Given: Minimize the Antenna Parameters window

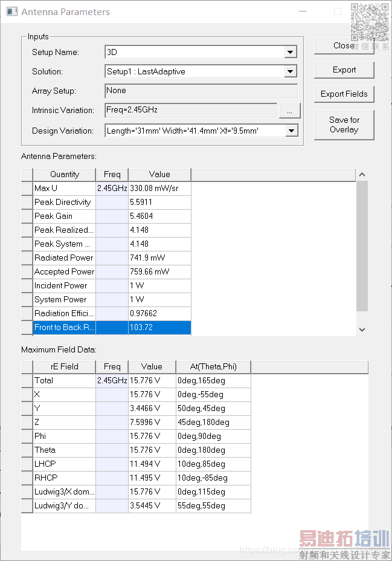Looking at the screenshot, I should point(303,11).
